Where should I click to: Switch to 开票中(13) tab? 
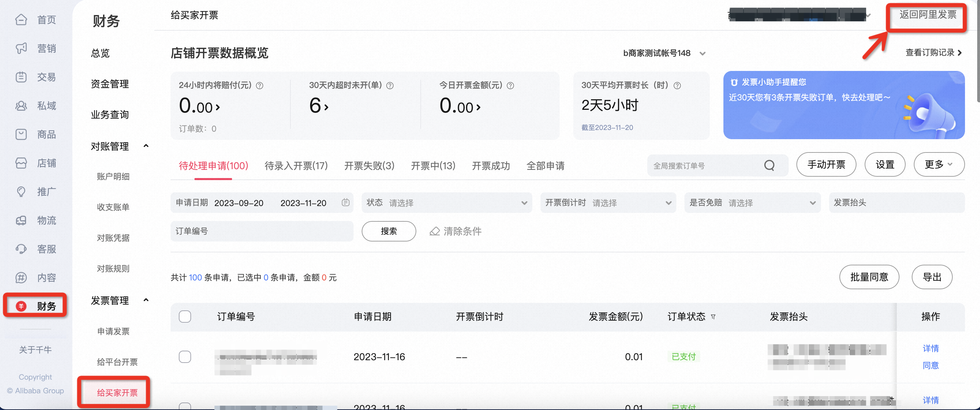pyautogui.click(x=433, y=166)
